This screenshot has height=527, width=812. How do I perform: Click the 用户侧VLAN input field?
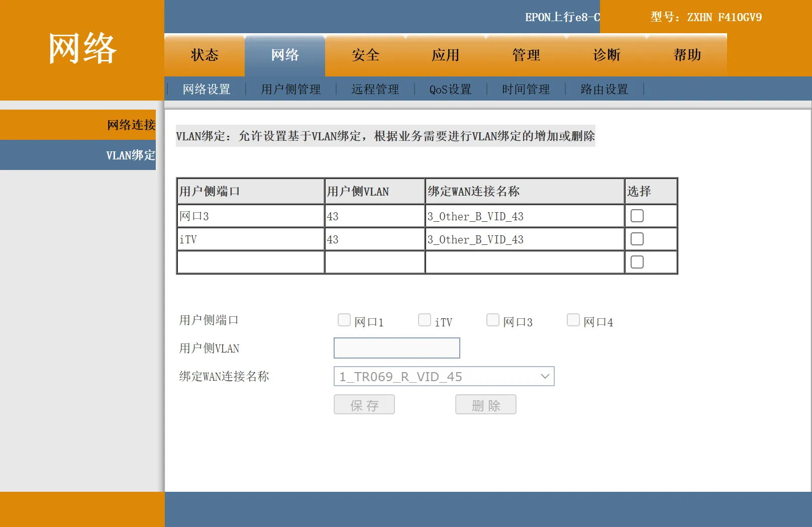click(x=396, y=347)
